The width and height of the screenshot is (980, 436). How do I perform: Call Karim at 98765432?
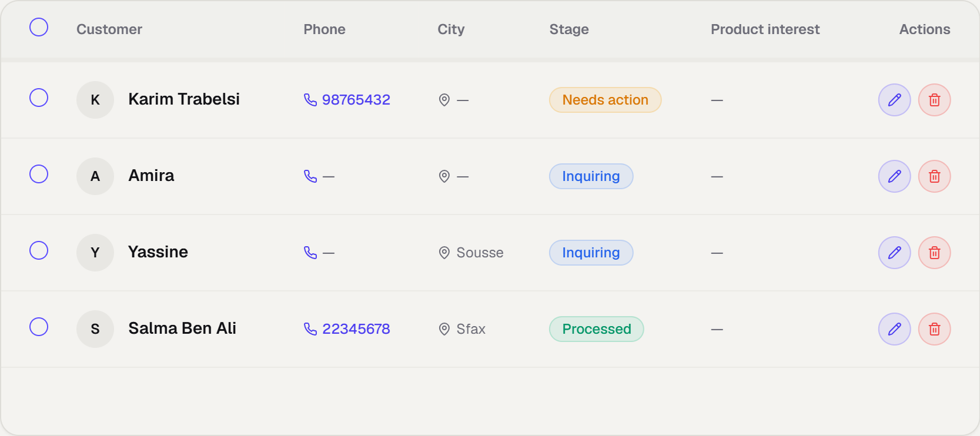tap(347, 100)
